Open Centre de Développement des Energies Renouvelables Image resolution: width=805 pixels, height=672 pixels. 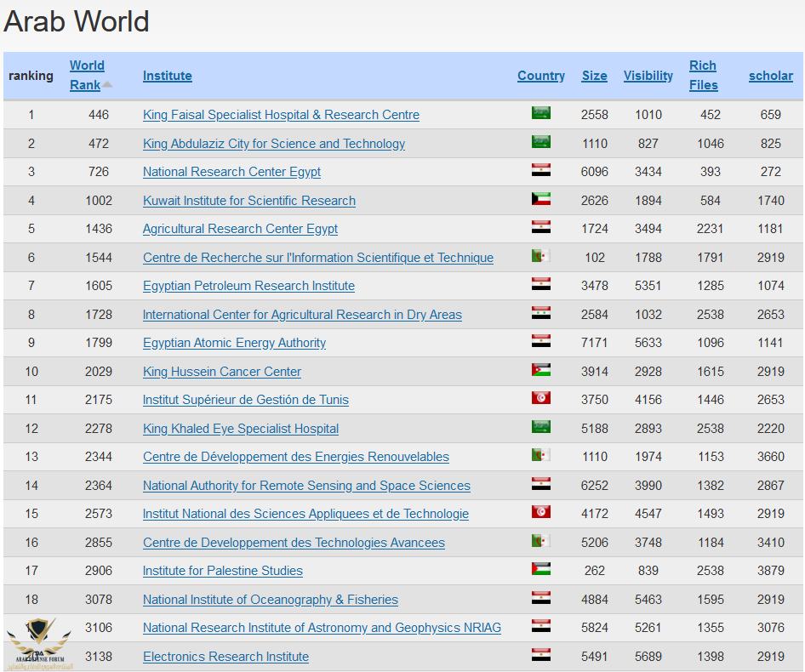[x=296, y=457]
